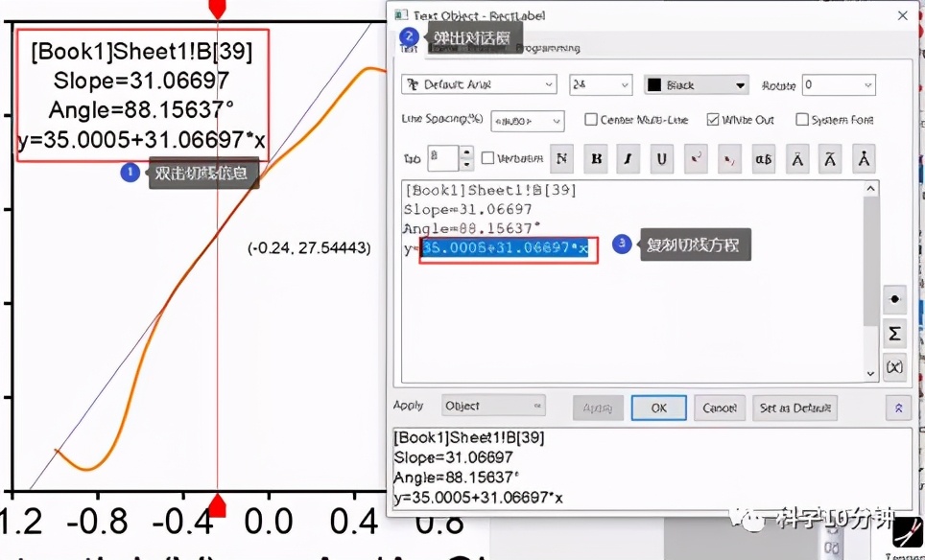Add overbar accent to text

(797, 158)
